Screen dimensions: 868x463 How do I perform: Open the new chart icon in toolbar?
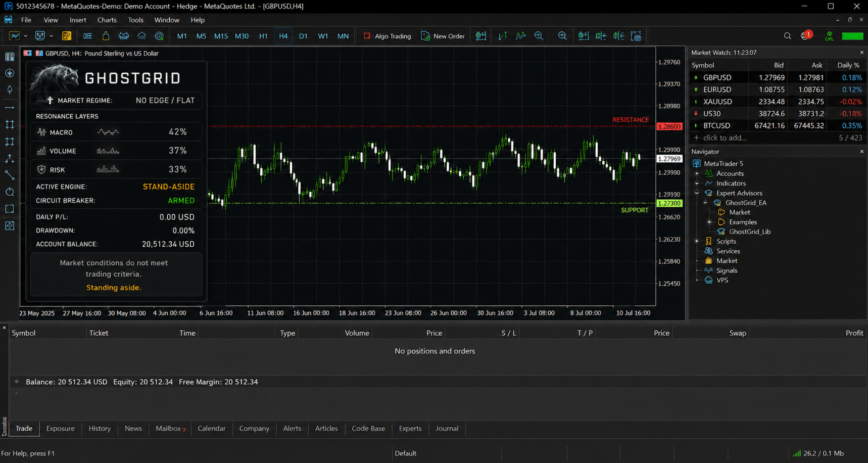tap(14, 36)
